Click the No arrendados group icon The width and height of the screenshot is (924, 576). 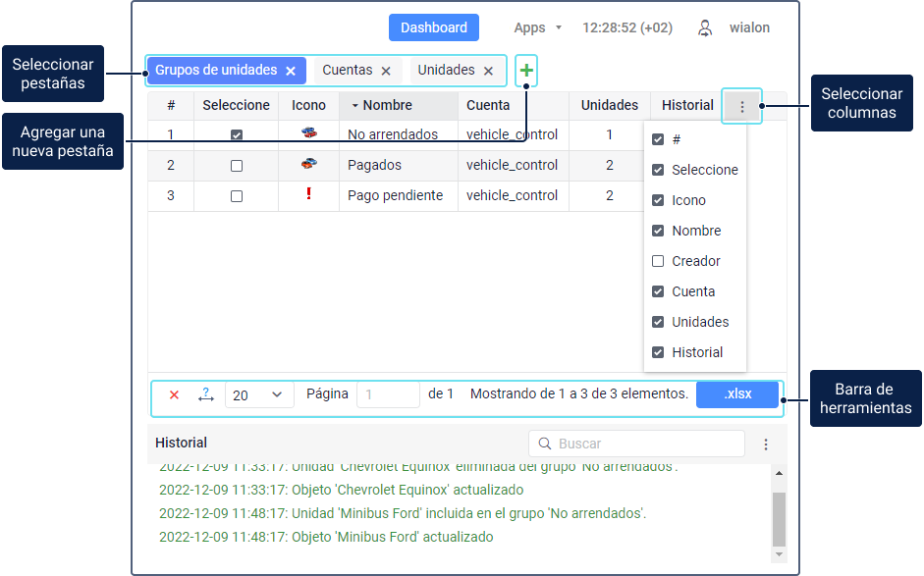(308, 133)
